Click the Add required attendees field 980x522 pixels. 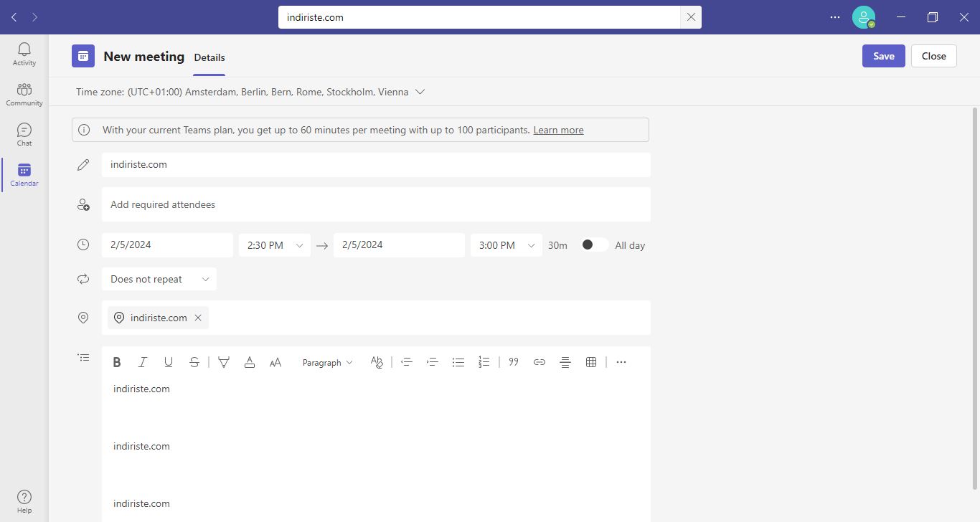coord(376,204)
